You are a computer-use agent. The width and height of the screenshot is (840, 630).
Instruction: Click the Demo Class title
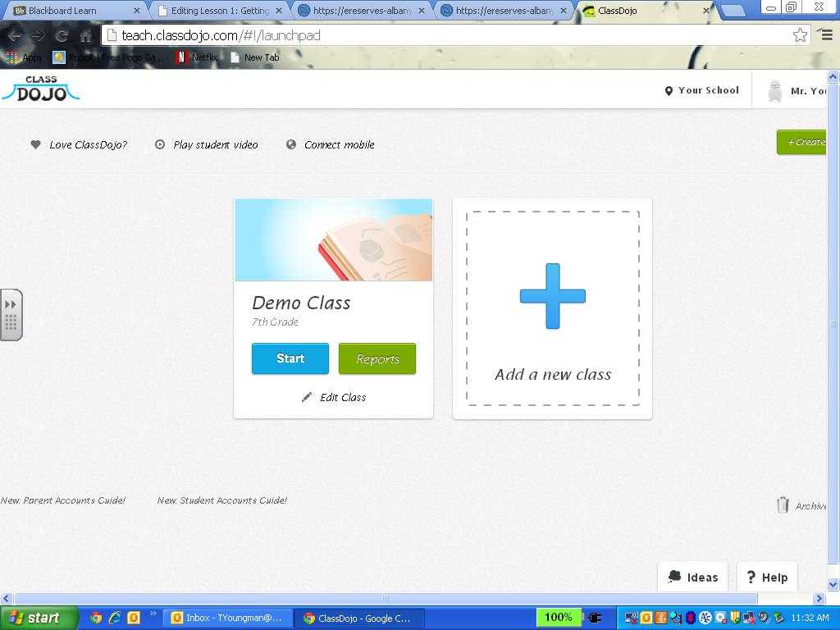pos(301,303)
